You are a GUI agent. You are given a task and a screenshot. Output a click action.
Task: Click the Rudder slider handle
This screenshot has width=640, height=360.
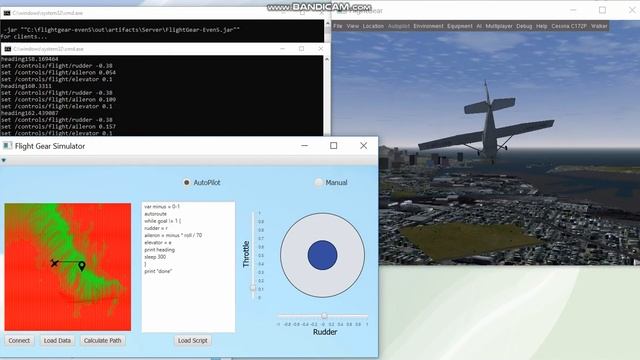(324, 316)
